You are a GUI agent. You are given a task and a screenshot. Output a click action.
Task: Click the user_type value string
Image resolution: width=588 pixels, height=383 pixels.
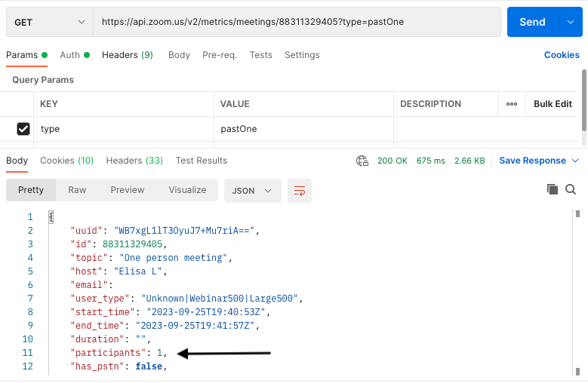point(220,299)
